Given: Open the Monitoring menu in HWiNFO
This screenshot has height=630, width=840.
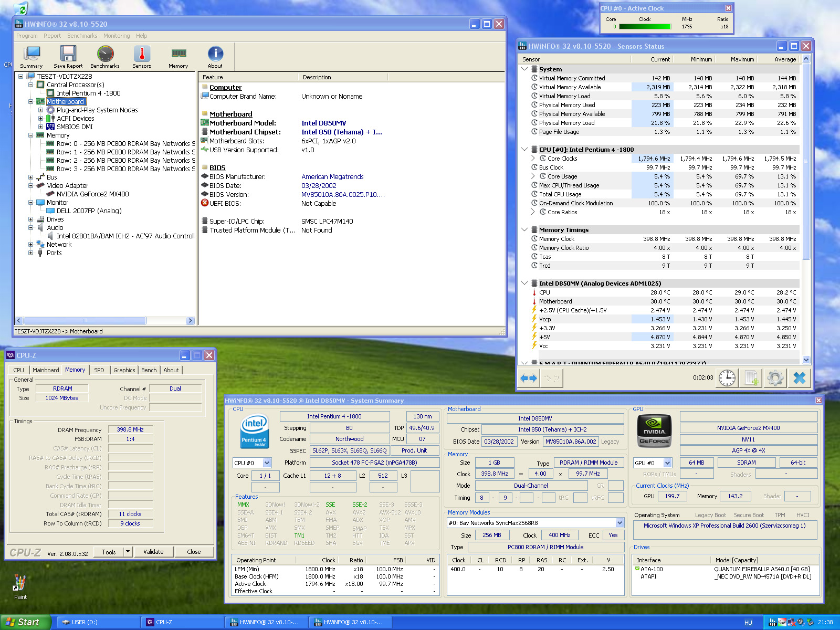Looking at the screenshot, I should tap(117, 36).
